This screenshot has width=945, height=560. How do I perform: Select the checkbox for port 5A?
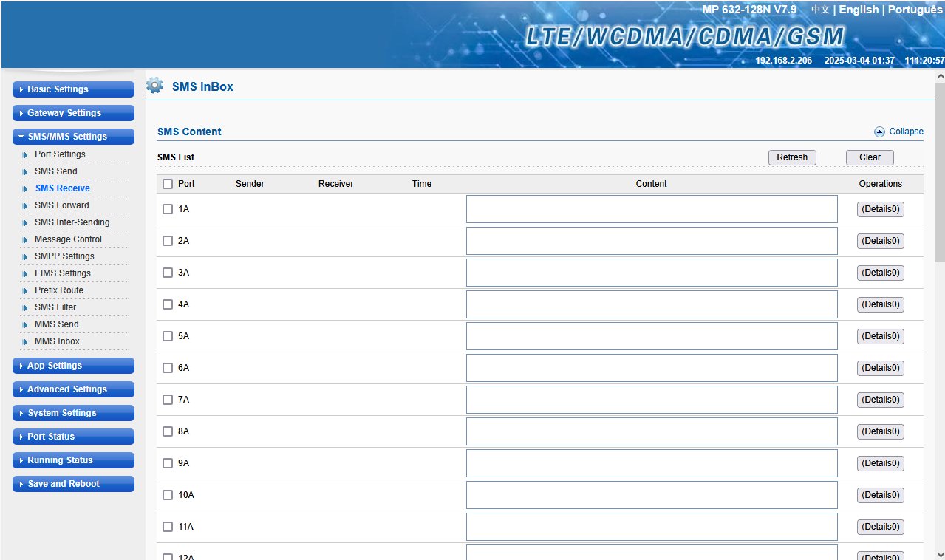[x=168, y=336]
